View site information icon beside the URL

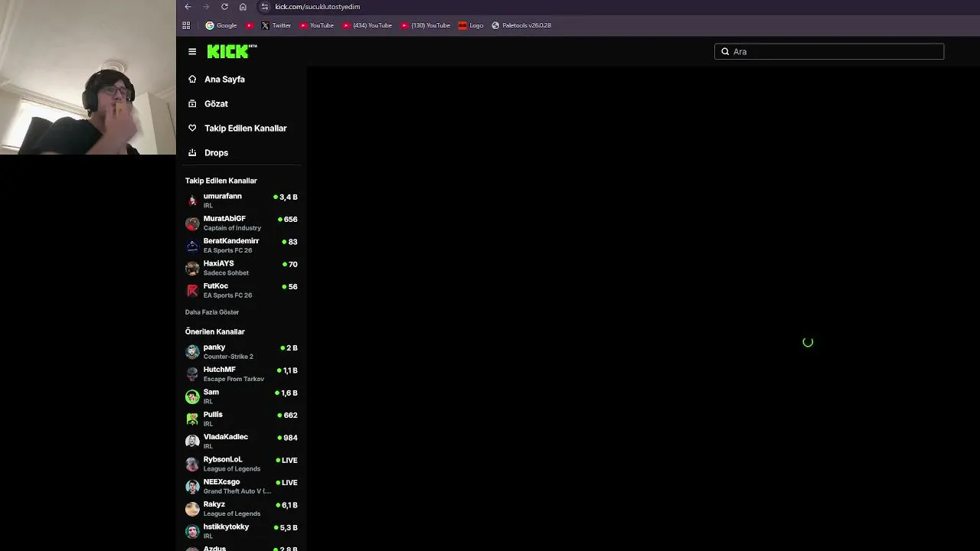[x=265, y=7]
